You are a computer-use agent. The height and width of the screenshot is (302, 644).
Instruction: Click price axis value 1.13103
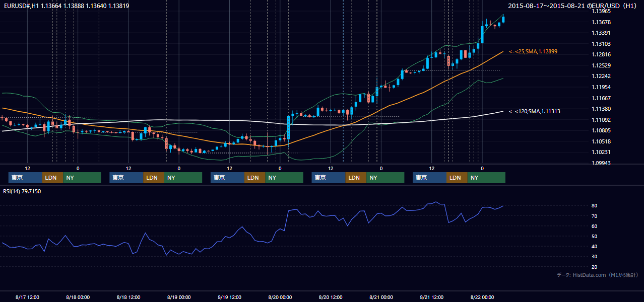coord(601,44)
